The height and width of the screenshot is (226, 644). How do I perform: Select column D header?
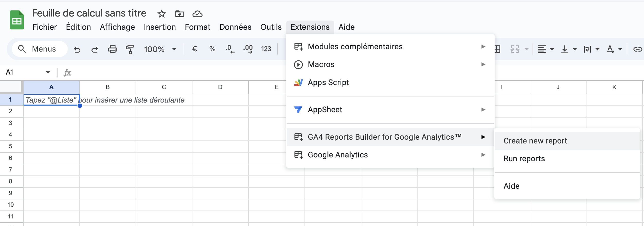tap(220, 87)
